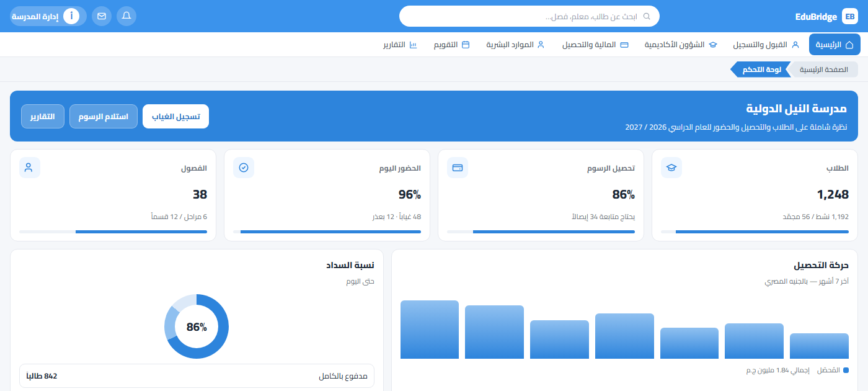Click the يحتاج متابعة 34 إيصالاً text

603,217
